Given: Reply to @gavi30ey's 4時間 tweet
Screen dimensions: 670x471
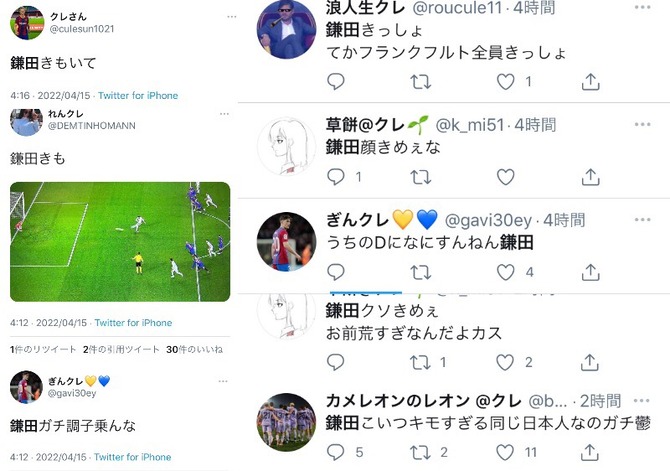Looking at the screenshot, I should coord(336,272).
